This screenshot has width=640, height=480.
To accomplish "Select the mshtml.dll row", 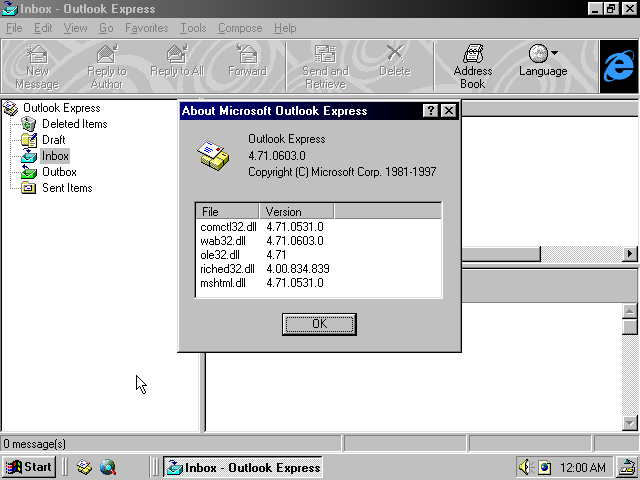I will [318, 283].
